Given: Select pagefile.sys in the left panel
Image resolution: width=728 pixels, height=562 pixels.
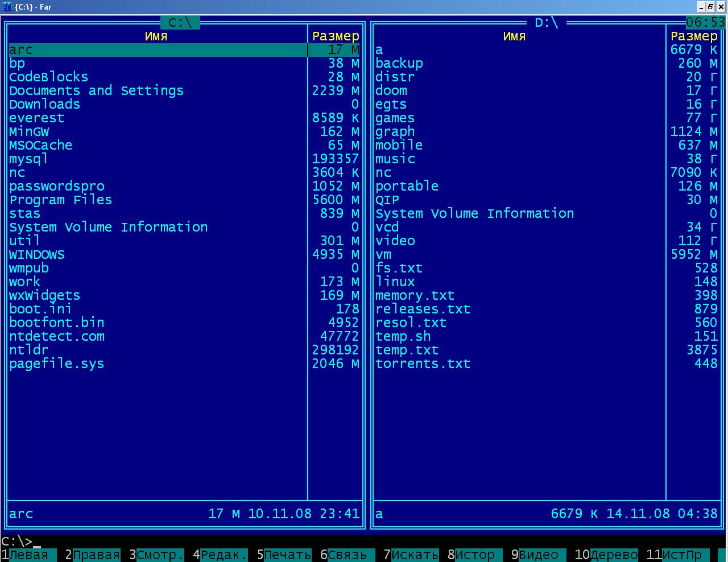Looking at the screenshot, I should click(57, 364).
